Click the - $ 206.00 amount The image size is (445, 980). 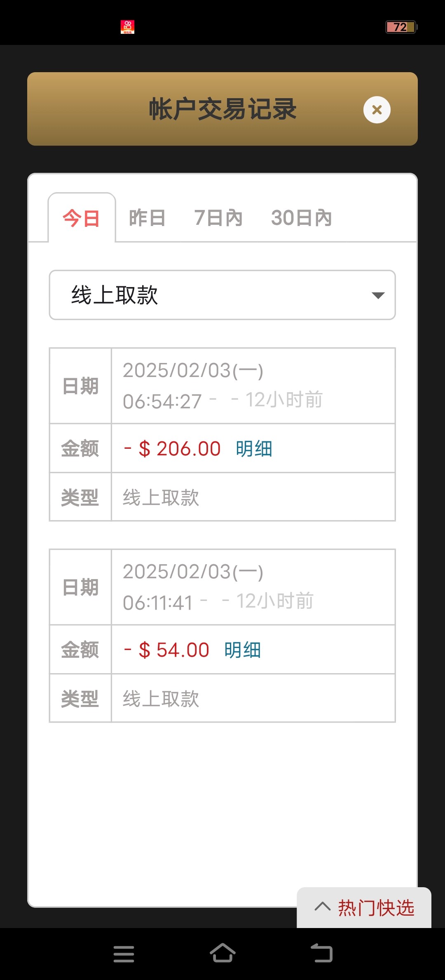172,449
